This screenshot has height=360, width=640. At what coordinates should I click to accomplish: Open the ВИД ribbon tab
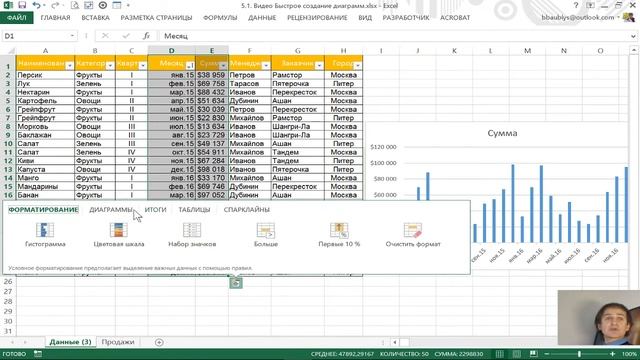tap(365, 18)
